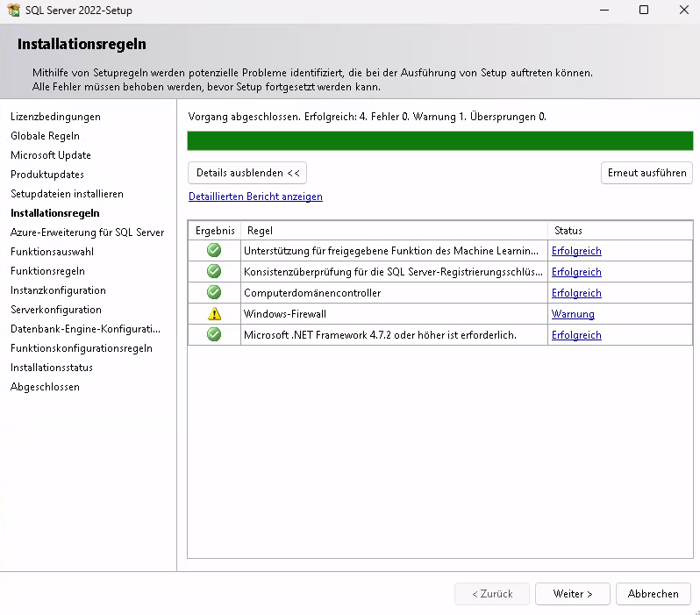The image size is (700, 615).
Task: Click green check icon for Computerdomänencontroller rule
Action: tap(214, 293)
